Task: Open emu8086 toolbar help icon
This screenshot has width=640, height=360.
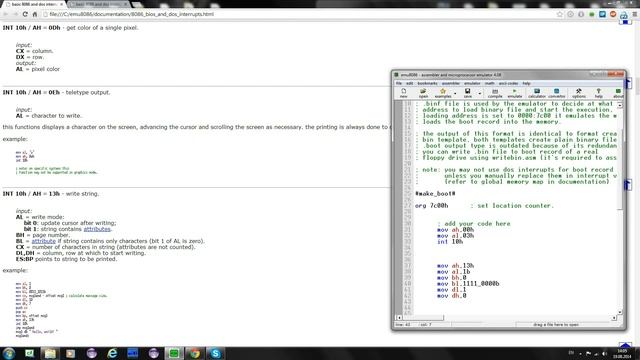Action: (598, 93)
